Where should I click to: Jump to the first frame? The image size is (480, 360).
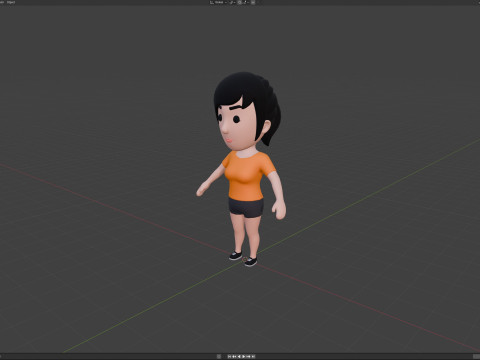click(229, 357)
